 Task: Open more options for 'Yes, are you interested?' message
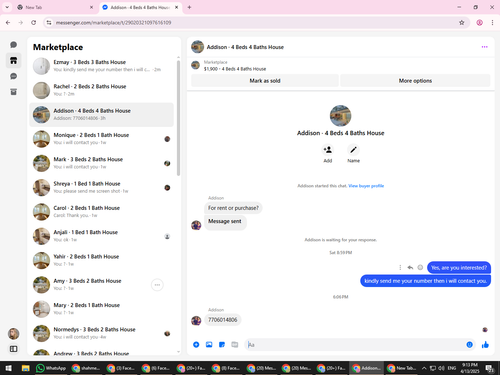tap(400, 267)
